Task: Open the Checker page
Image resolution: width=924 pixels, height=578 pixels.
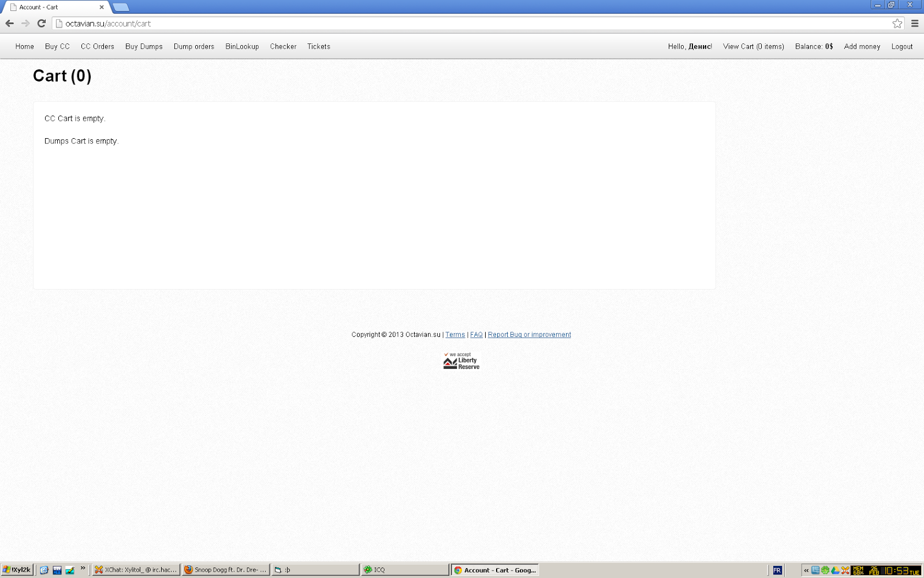Action: point(283,46)
